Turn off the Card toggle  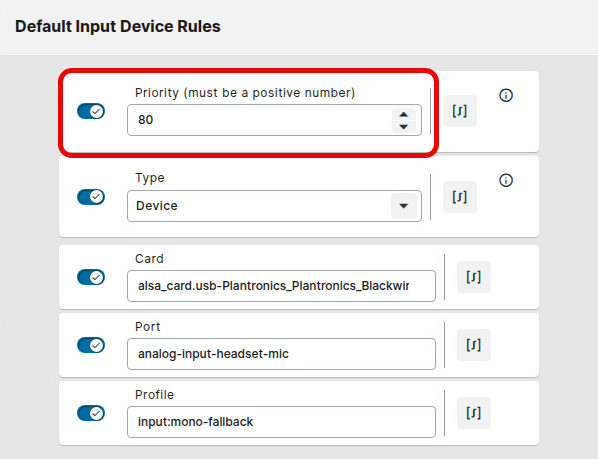point(91,277)
